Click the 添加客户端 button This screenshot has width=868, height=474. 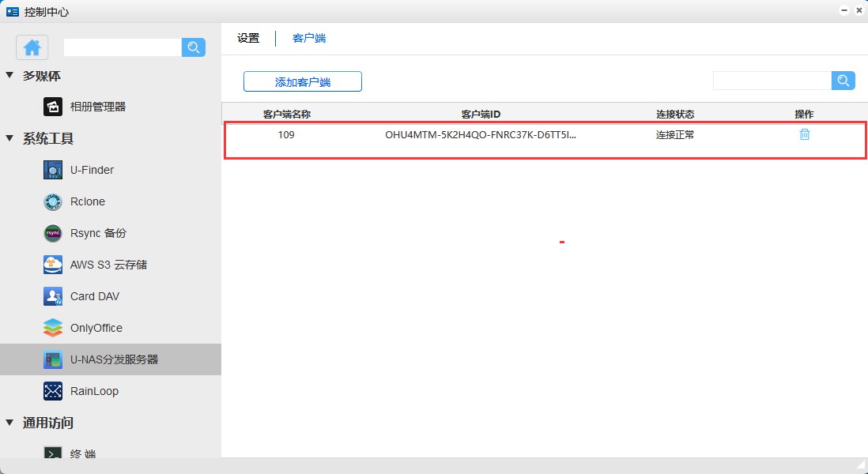[x=303, y=81]
